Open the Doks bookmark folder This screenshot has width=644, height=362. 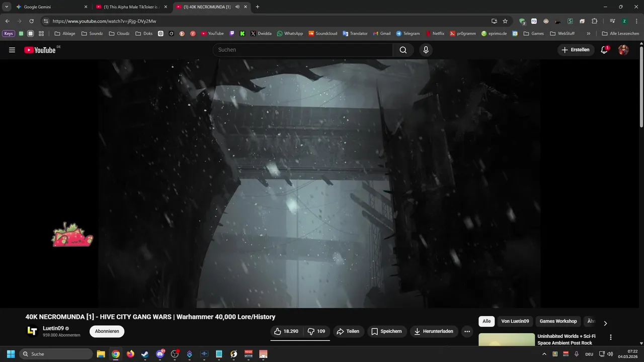coord(144,34)
